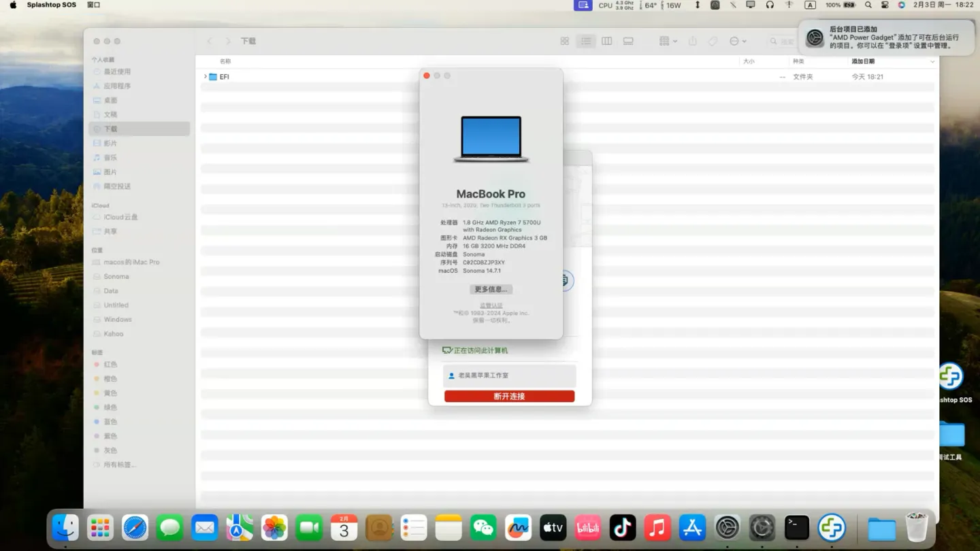Open the 窗口 menu in menu bar

94,5
